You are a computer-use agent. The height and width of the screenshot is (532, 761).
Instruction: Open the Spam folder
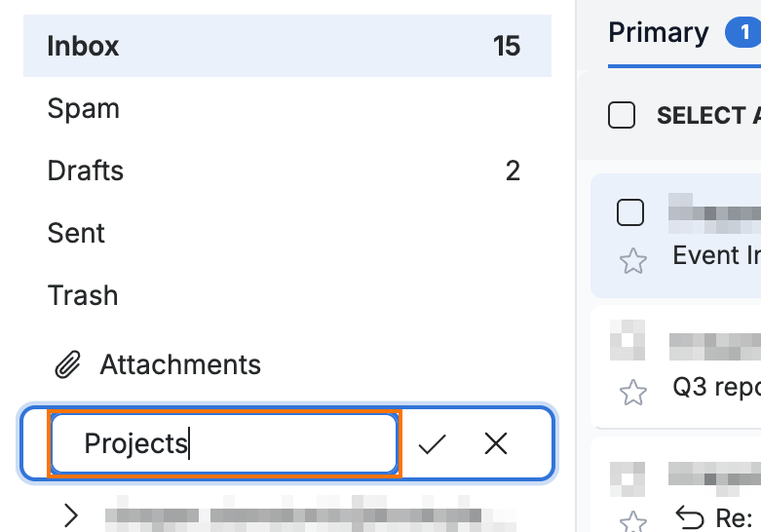pyautogui.click(x=287, y=108)
